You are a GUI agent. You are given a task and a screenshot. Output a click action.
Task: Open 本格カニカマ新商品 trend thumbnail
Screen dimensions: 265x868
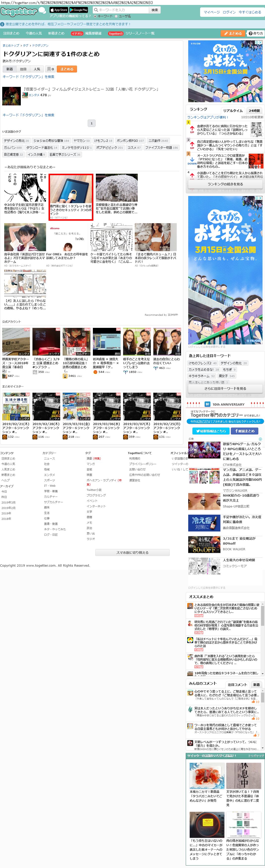coord(207,776)
